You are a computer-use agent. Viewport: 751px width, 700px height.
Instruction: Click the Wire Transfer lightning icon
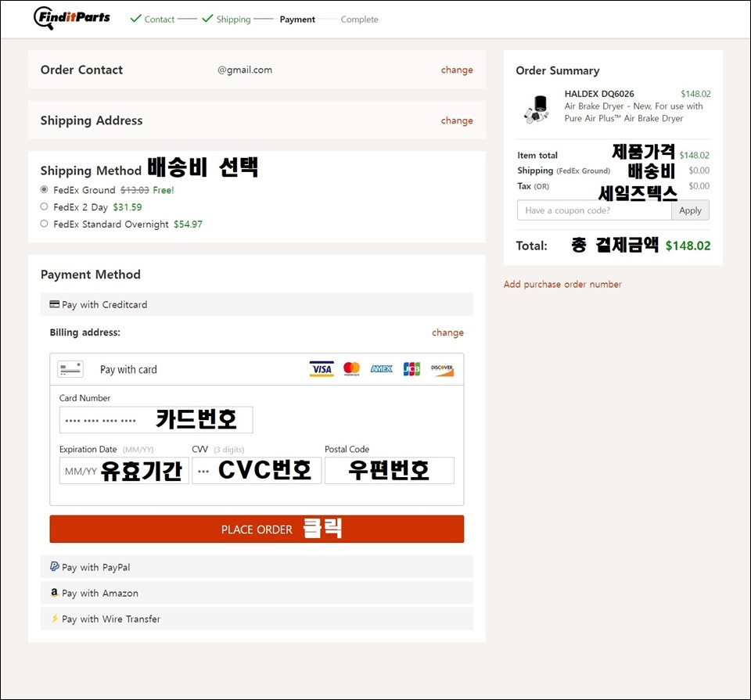click(x=55, y=618)
